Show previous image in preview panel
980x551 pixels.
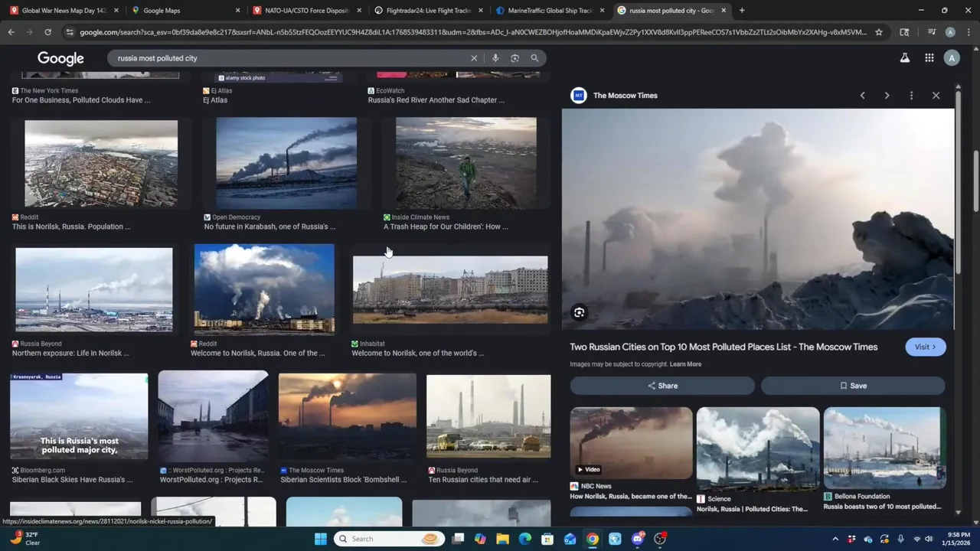coord(862,96)
